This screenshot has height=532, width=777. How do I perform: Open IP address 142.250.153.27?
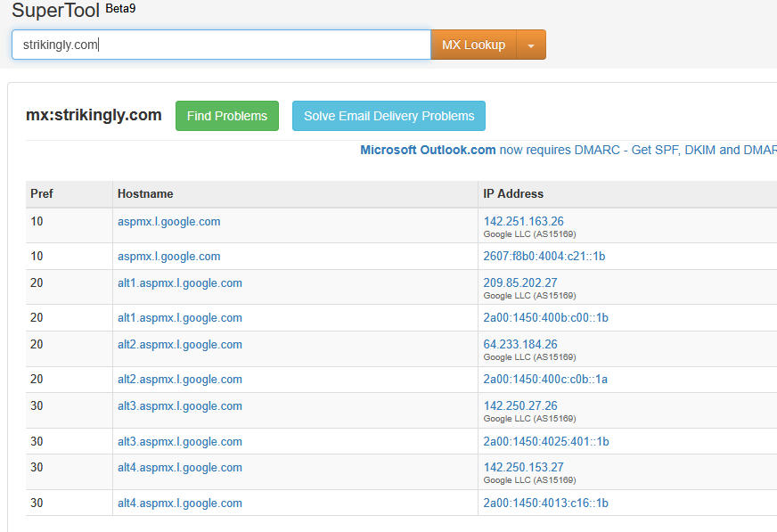point(523,467)
